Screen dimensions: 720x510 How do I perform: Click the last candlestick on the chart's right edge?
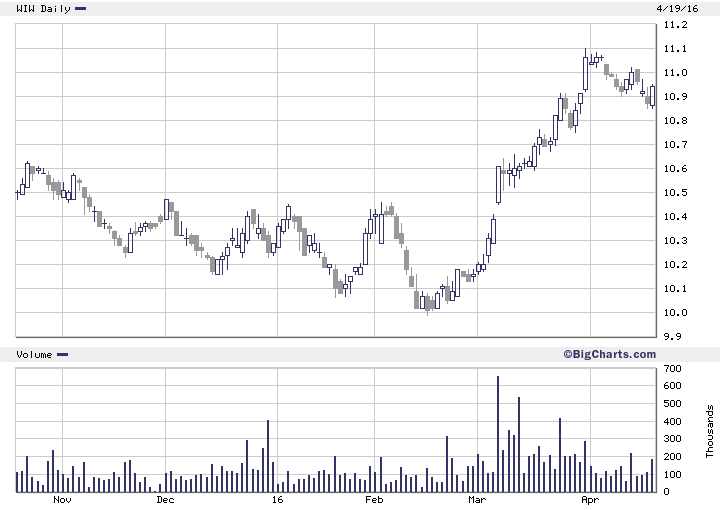pos(652,96)
